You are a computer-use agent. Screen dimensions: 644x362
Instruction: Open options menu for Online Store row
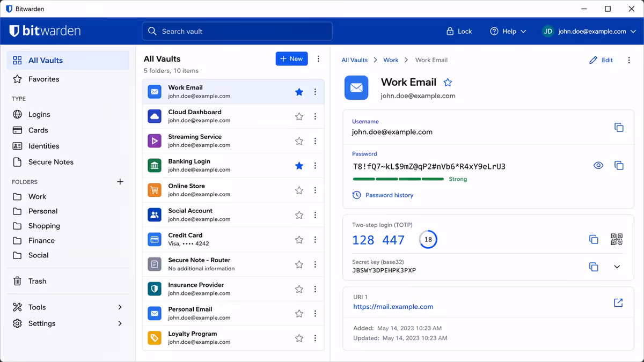tap(315, 190)
